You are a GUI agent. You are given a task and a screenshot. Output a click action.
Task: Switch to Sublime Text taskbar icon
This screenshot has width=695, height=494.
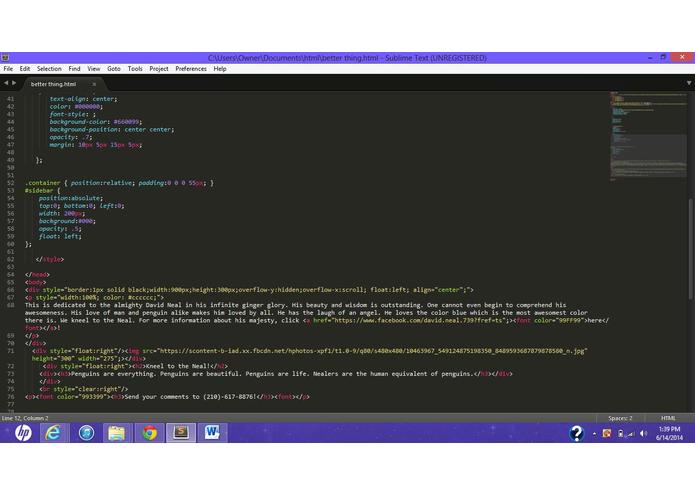(181, 433)
